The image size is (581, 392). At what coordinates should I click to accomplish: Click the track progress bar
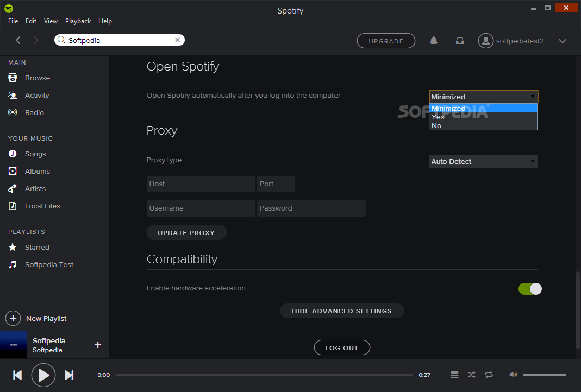[264, 375]
